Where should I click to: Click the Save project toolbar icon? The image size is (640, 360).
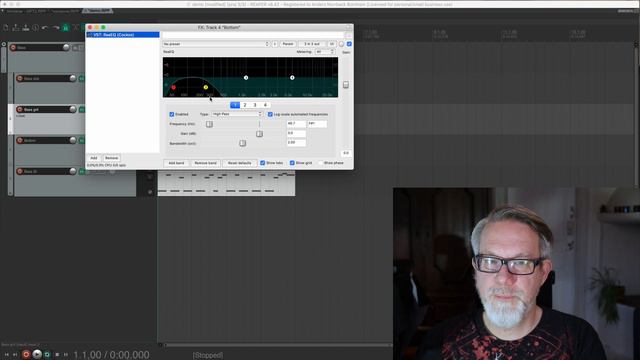[x=26, y=27]
